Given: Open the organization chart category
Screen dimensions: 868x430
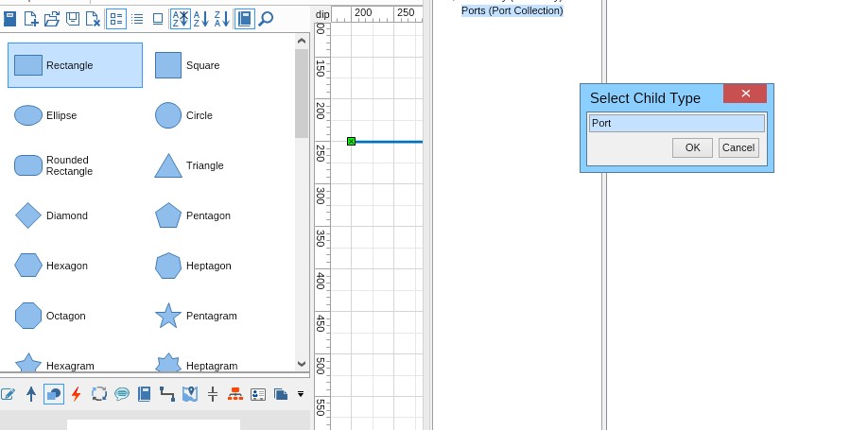Looking at the screenshot, I should (x=235, y=394).
